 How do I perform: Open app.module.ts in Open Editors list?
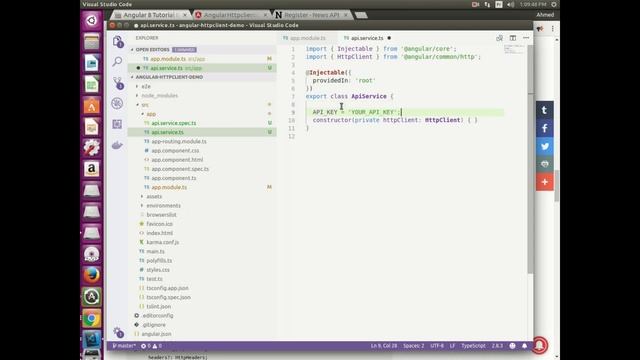(x=202, y=59)
